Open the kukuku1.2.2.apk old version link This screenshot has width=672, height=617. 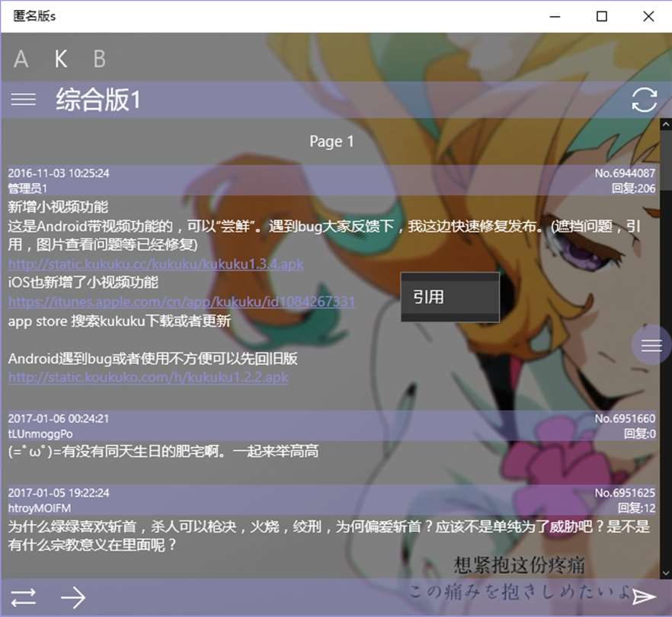(149, 377)
